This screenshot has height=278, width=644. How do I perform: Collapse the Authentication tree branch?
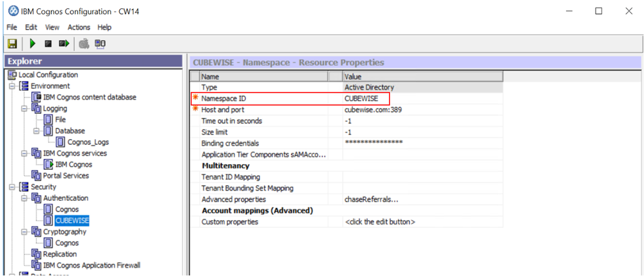click(24, 198)
